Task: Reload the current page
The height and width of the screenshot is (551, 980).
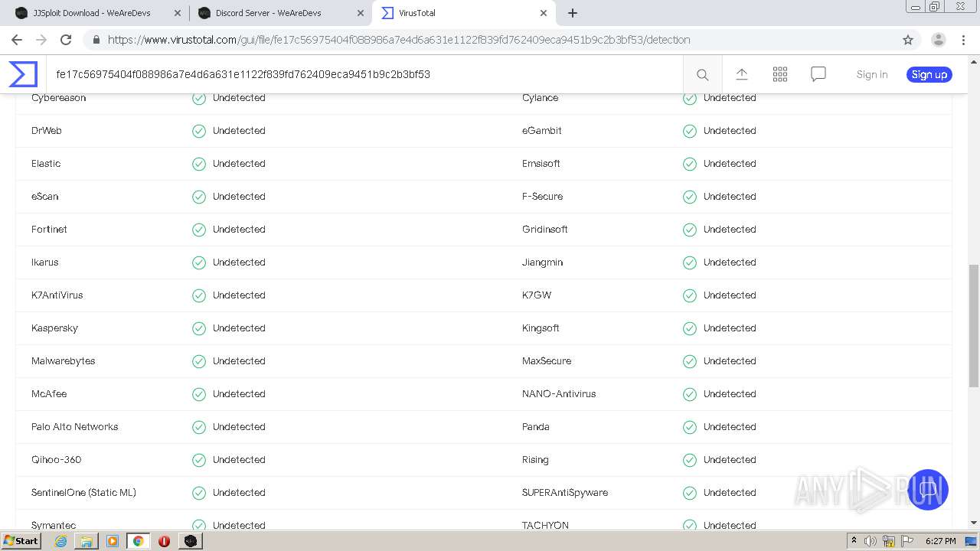Action: click(x=66, y=40)
